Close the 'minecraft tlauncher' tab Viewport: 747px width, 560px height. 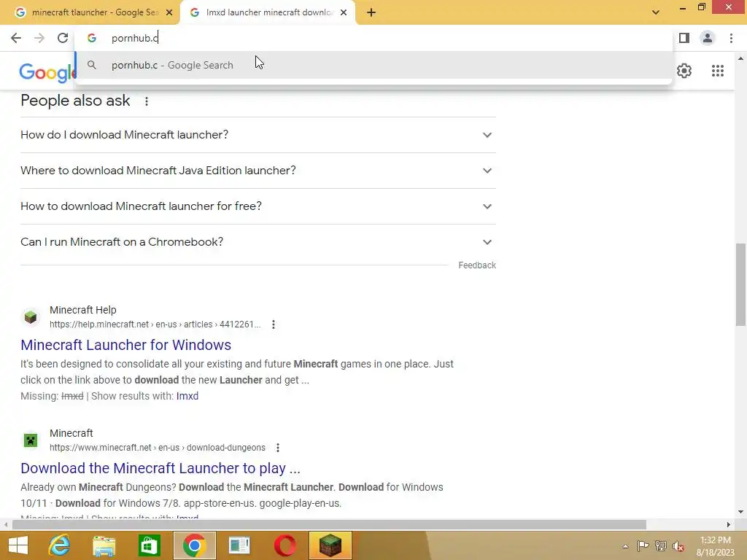click(x=169, y=13)
